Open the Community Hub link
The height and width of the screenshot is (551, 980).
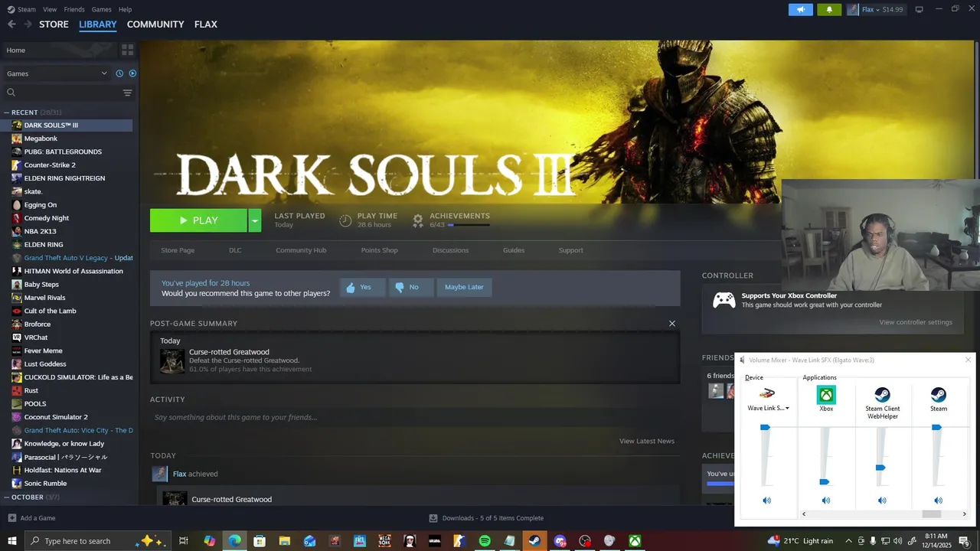coord(301,250)
